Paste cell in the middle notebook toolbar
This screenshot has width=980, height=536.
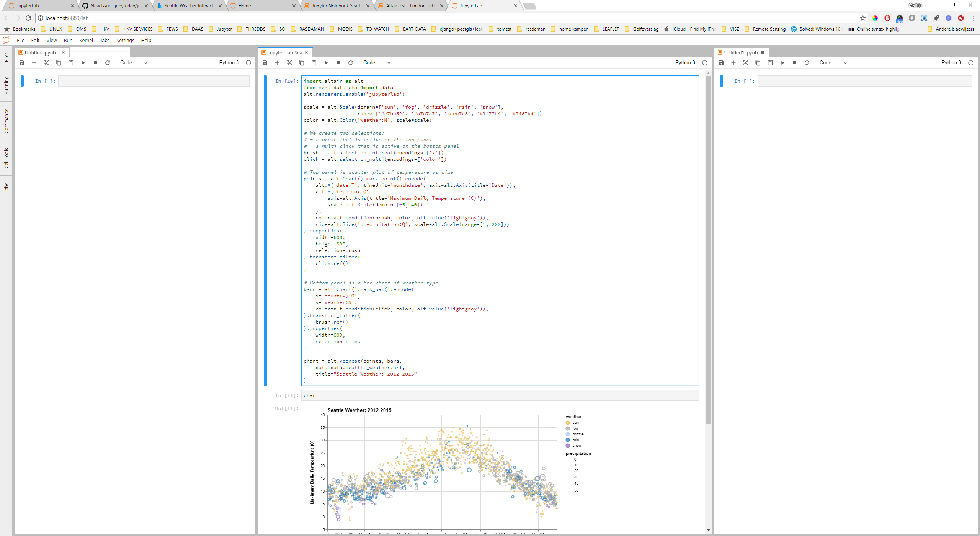click(314, 63)
